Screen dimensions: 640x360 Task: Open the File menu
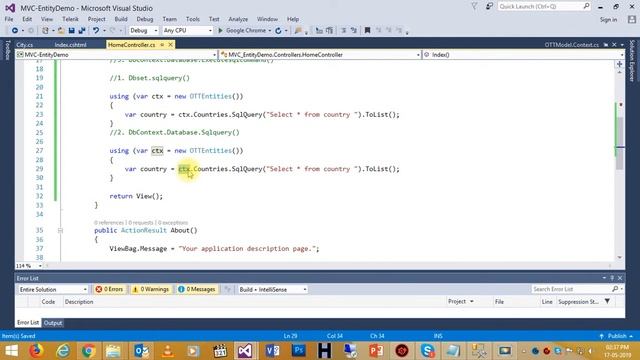(x=9, y=19)
